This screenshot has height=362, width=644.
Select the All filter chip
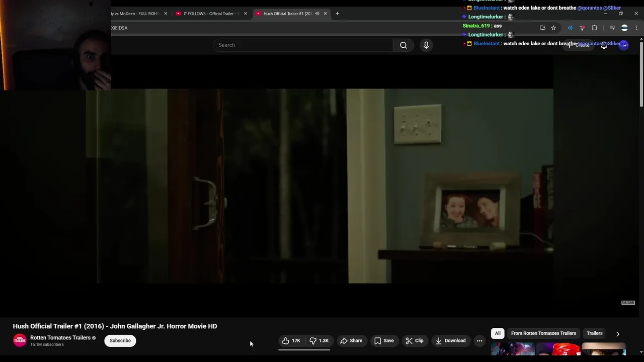click(498, 333)
